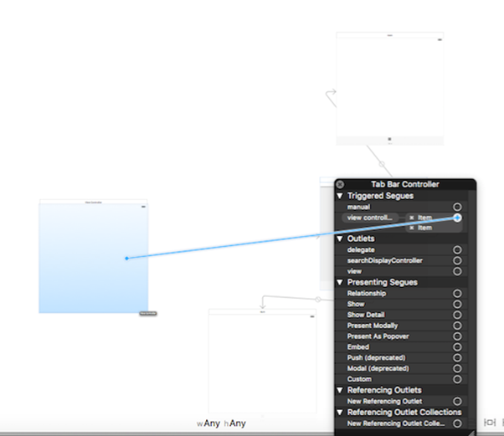The image size is (504, 436).
Task: Click the Embed segue connection circle
Action: pyautogui.click(x=457, y=347)
